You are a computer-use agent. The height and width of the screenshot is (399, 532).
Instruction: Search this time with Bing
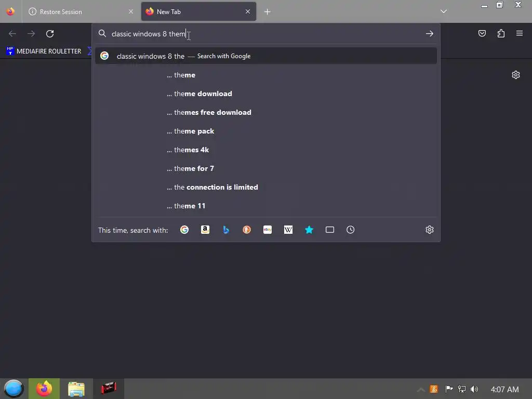pos(226,230)
